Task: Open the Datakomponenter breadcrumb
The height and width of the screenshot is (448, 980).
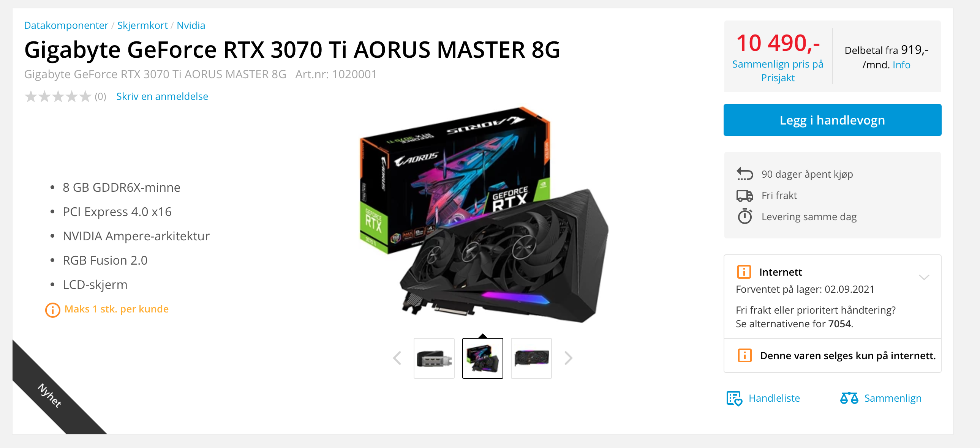Action: pyautogui.click(x=66, y=25)
